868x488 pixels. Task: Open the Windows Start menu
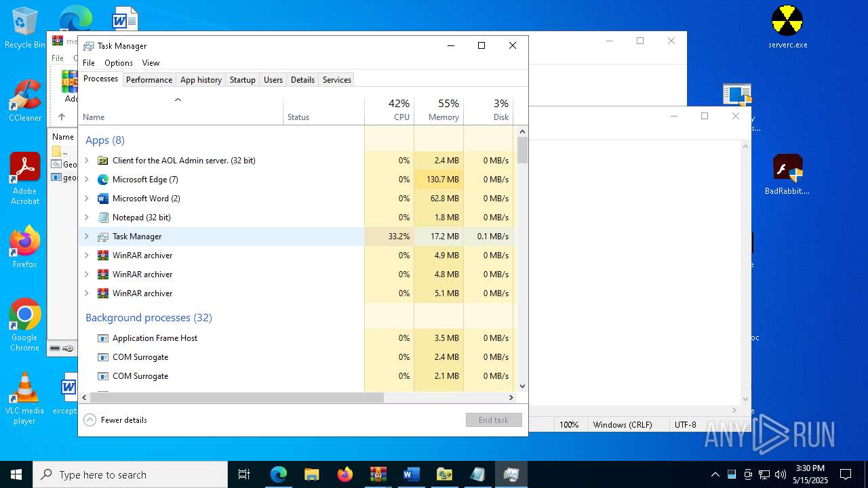(16, 474)
